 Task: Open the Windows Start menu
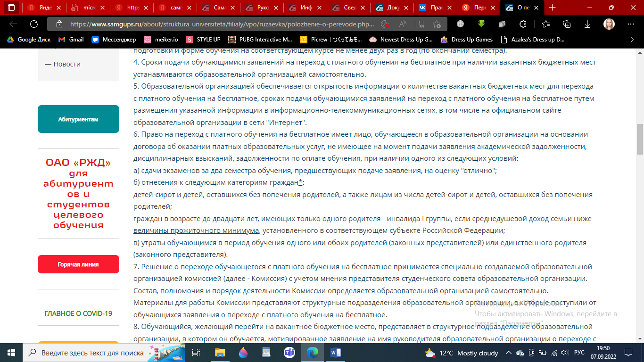[11, 353]
